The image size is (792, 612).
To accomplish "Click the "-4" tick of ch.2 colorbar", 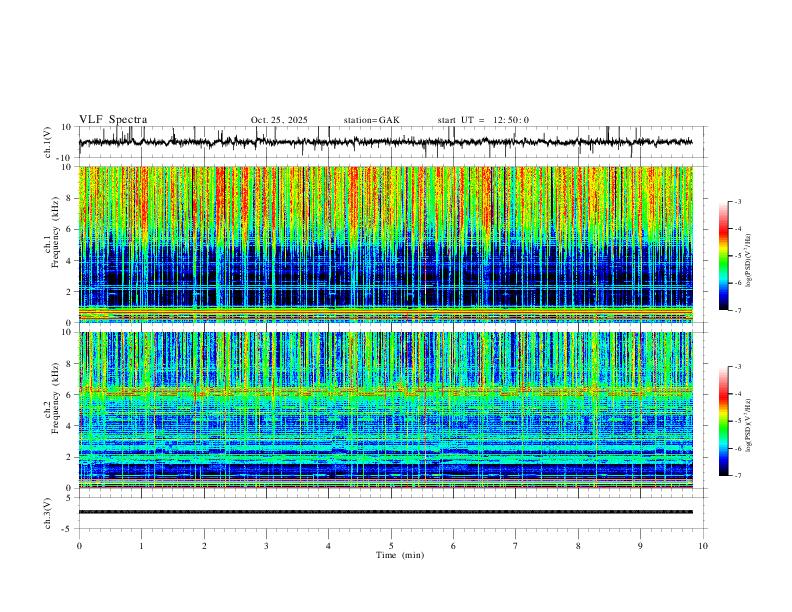I will point(737,394).
